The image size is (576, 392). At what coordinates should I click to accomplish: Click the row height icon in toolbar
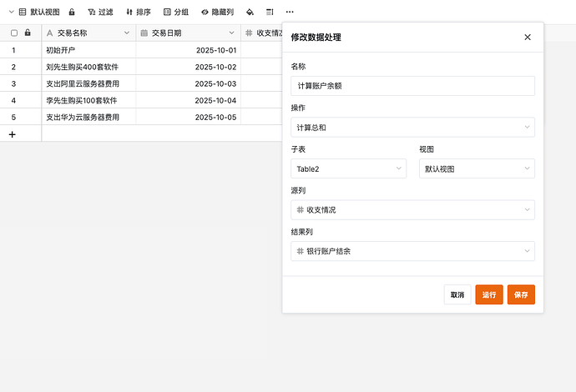(270, 13)
